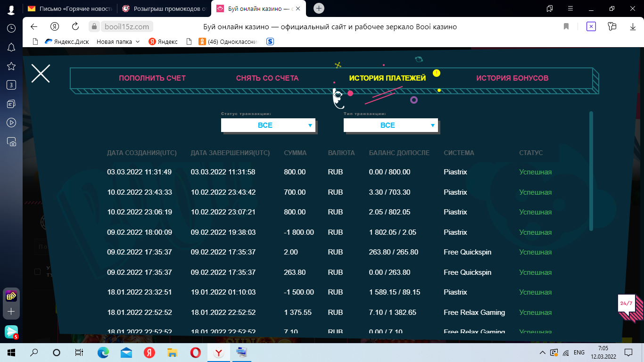Expand the Тип транзакции dropdown
Viewport: 644px width, 362px height.
[x=391, y=125]
